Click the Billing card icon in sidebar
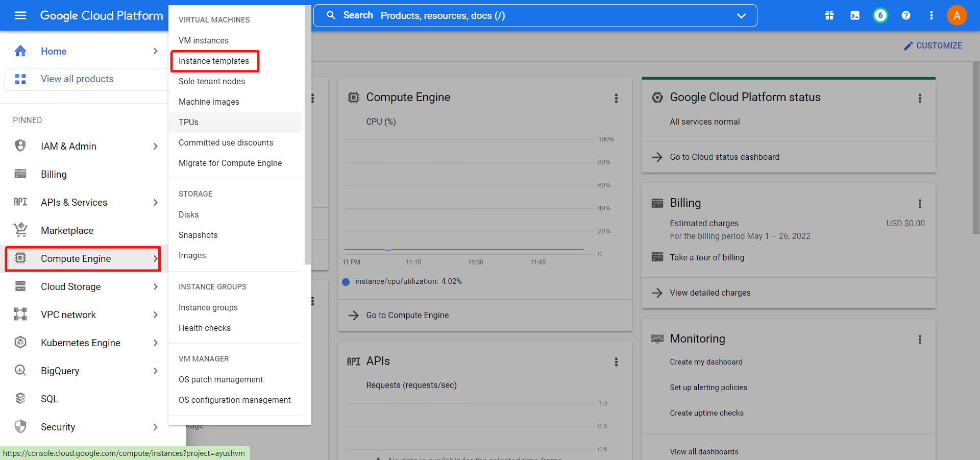Screen dimensions: 980x460 pyautogui.click(x=20, y=174)
